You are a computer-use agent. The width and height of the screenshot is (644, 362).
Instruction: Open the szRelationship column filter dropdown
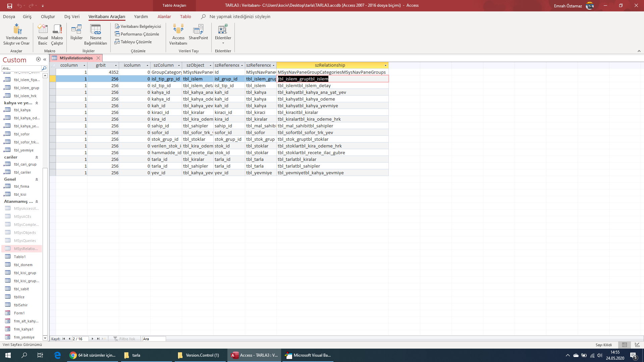click(x=385, y=65)
